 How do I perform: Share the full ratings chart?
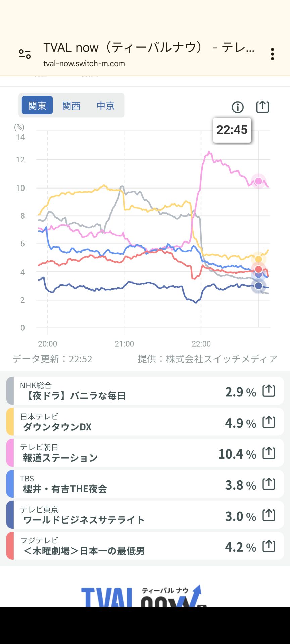click(262, 107)
